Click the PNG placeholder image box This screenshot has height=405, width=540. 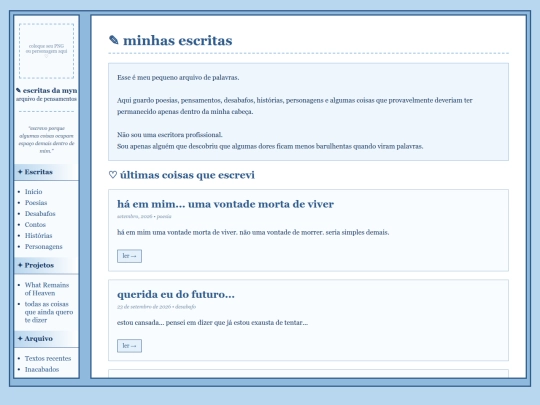46,51
